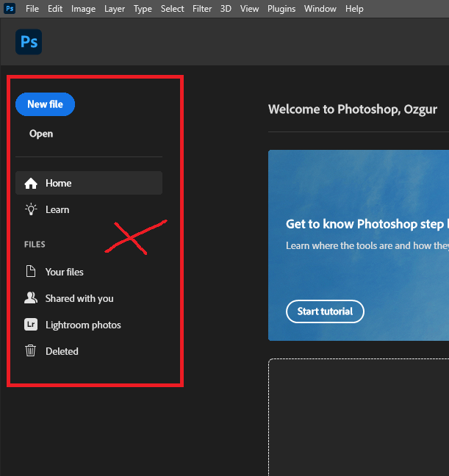Screen dimensions: 449x476
Task: Click the Deleted trash can icon
Action: click(30, 350)
